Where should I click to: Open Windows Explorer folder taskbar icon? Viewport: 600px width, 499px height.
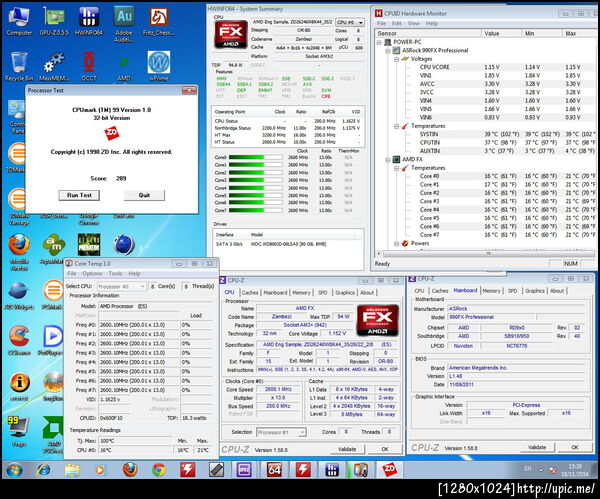72,470
